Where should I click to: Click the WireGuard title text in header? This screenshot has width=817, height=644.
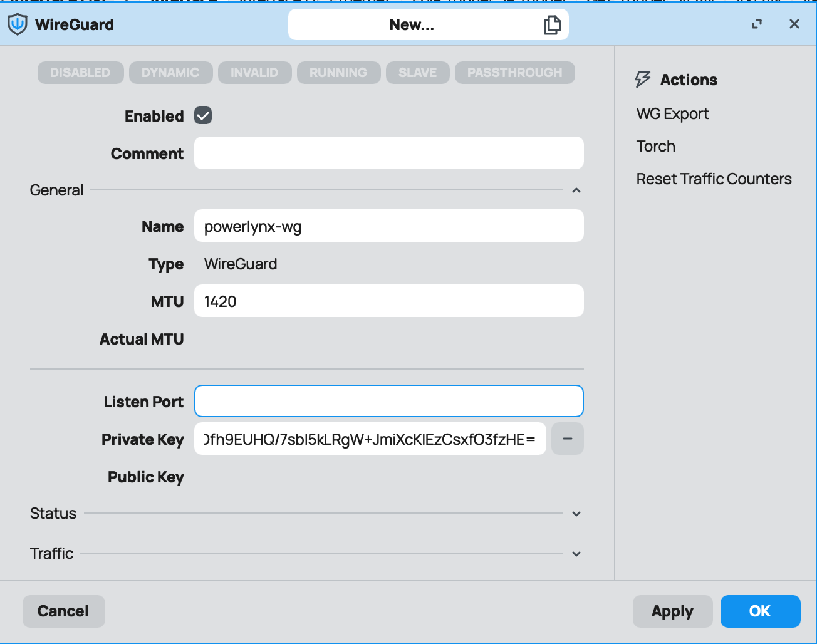(x=75, y=24)
